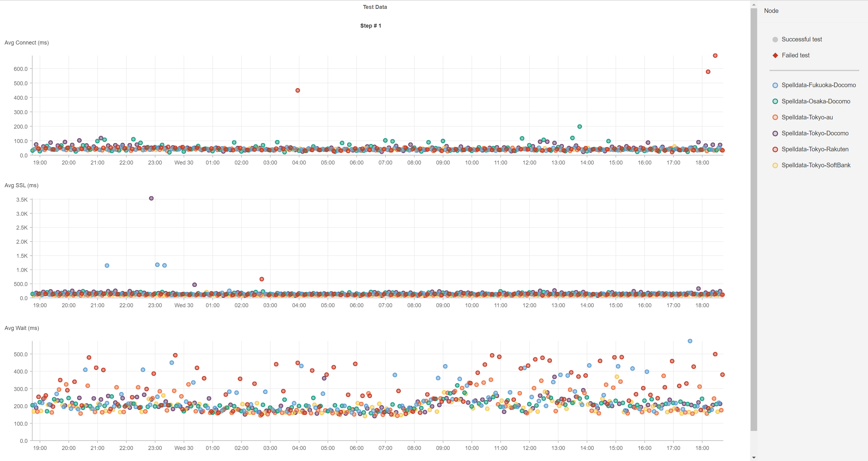868x461 pixels.
Task: Click the Spelldata-Tokyo-SoftBank legend text
Action: coord(816,165)
